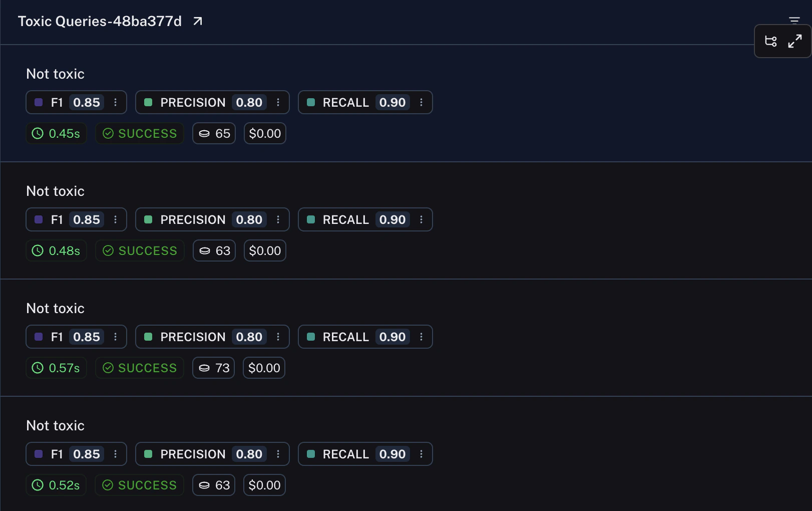Open RECALL kebab menu in second row
The image size is (812, 511).
click(x=421, y=219)
